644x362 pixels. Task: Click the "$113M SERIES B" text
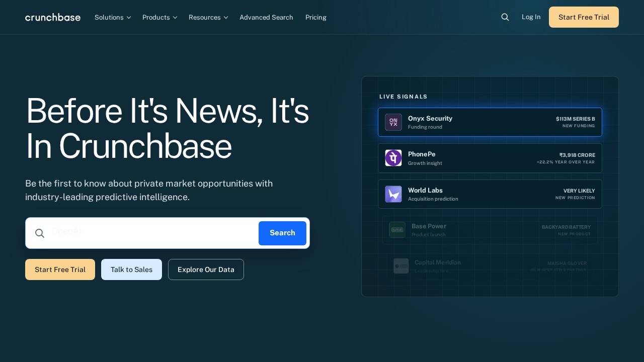(x=576, y=119)
